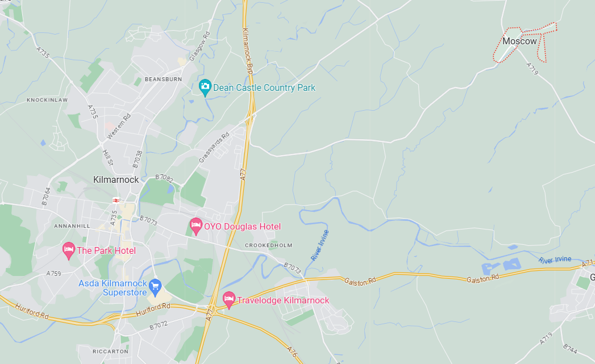Click the Dean Castle Country Park camera pin
595x364 pixels.
pos(205,87)
